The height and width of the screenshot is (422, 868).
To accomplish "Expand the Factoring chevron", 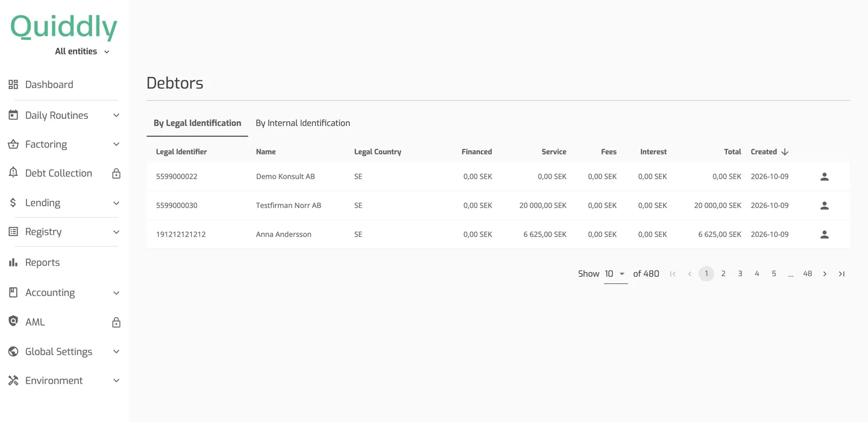I will 116,144.
